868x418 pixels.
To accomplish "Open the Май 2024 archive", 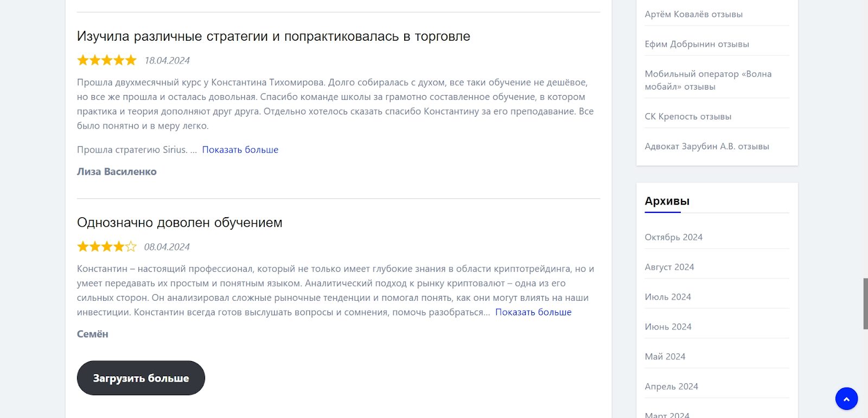I will [x=665, y=357].
